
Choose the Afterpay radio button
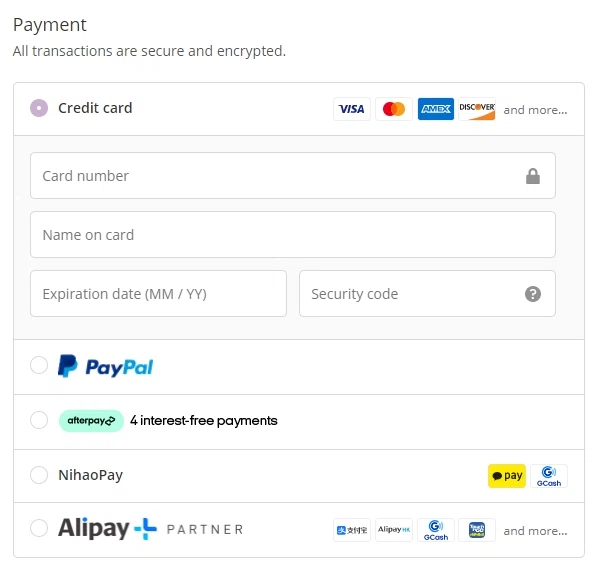tap(39, 420)
